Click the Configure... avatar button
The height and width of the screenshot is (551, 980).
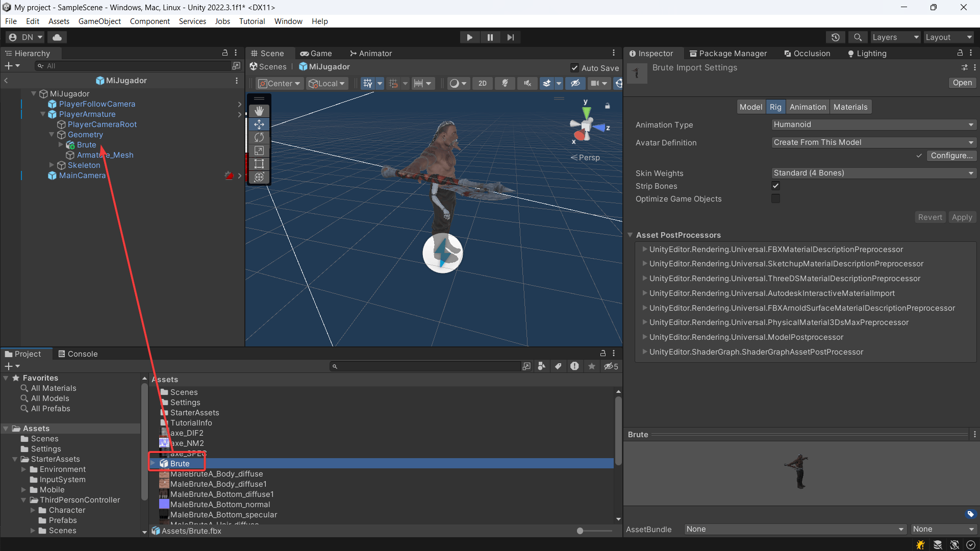(x=951, y=156)
